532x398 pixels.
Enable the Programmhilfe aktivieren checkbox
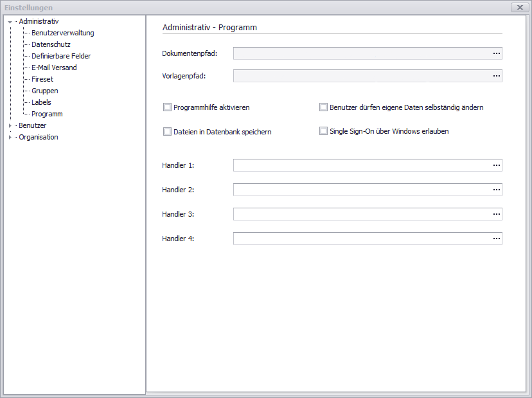coord(168,107)
